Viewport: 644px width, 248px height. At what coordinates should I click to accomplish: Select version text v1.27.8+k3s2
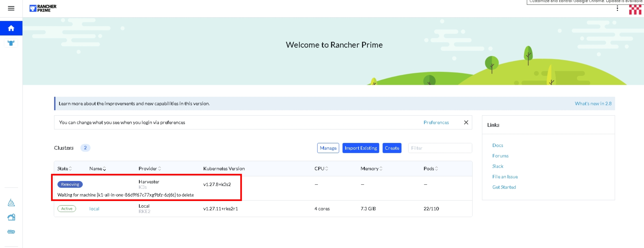217,184
